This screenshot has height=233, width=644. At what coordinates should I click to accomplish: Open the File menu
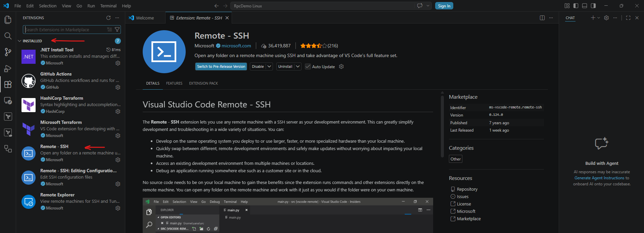(x=18, y=6)
